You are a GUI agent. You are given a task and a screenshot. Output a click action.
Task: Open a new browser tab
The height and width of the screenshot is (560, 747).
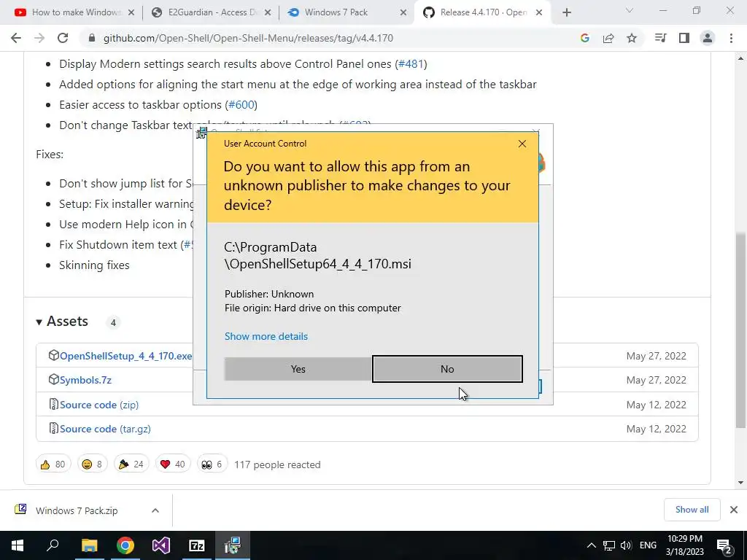pos(566,13)
